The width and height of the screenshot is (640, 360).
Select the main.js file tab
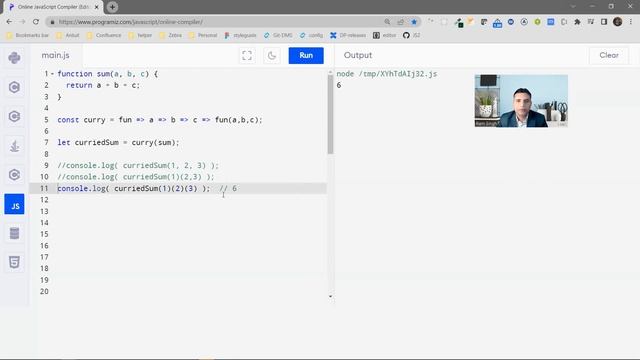pyautogui.click(x=56, y=55)
